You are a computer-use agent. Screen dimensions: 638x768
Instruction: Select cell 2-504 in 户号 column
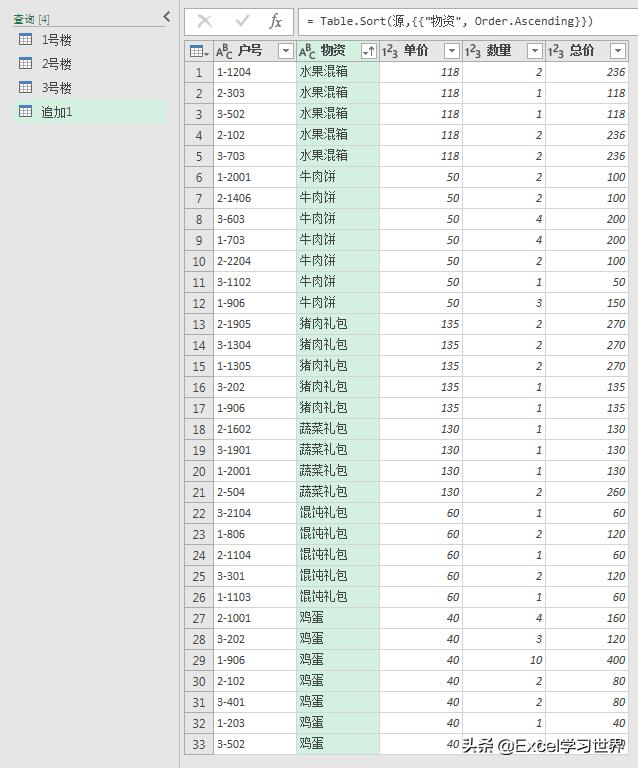255,492
